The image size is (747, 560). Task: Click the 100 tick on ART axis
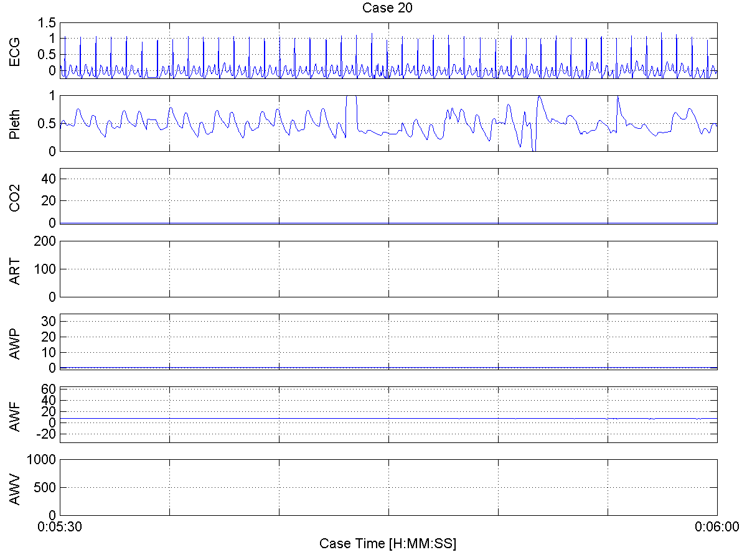(45, 269)
